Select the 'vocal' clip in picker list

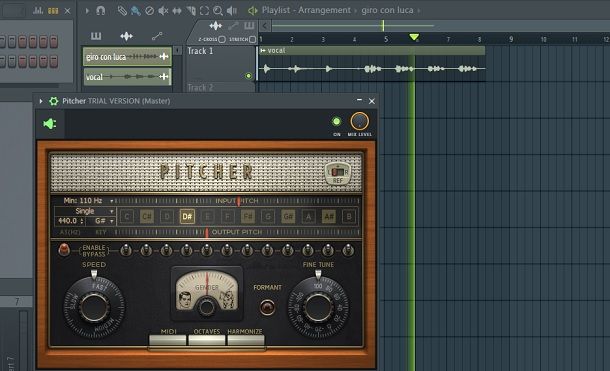pos(127,77)
